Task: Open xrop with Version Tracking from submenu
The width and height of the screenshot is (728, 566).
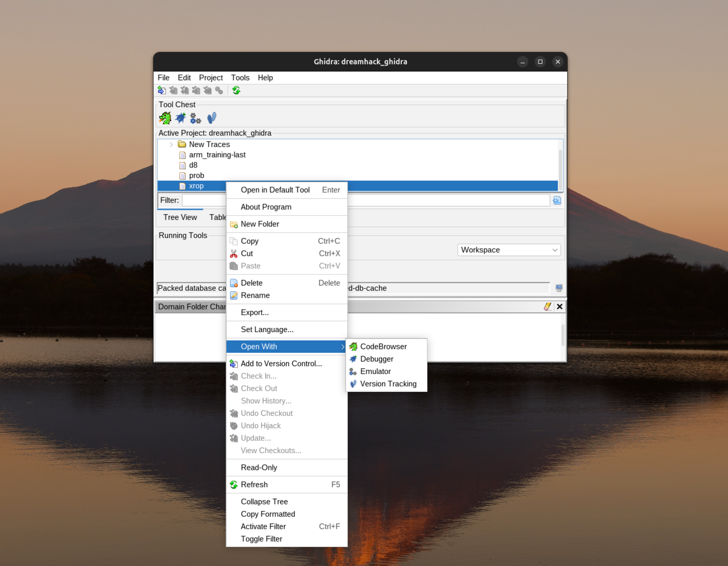Action: pos(386,384)
